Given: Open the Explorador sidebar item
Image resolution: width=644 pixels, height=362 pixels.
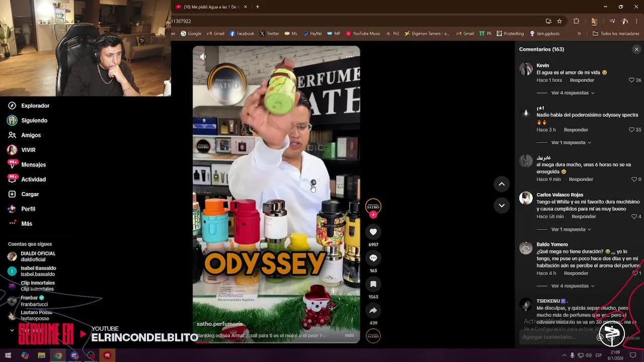Looking at the screenshot, I should tap(29, 106).
